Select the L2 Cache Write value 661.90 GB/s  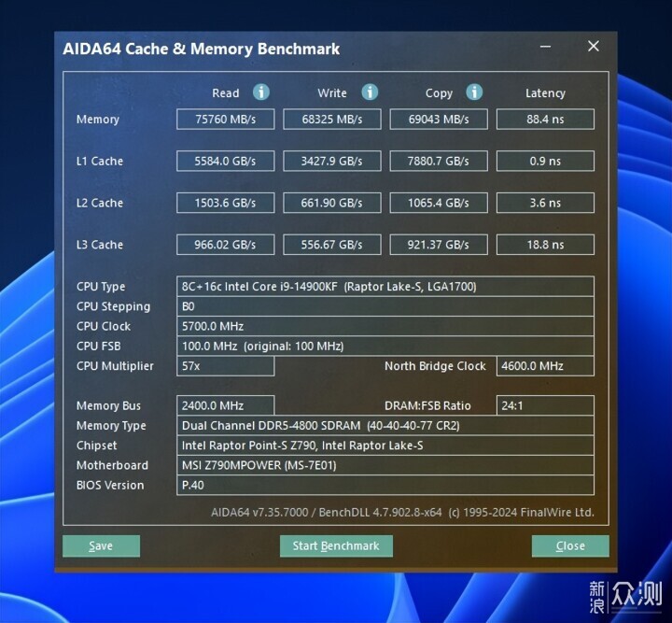coord(332,203)
